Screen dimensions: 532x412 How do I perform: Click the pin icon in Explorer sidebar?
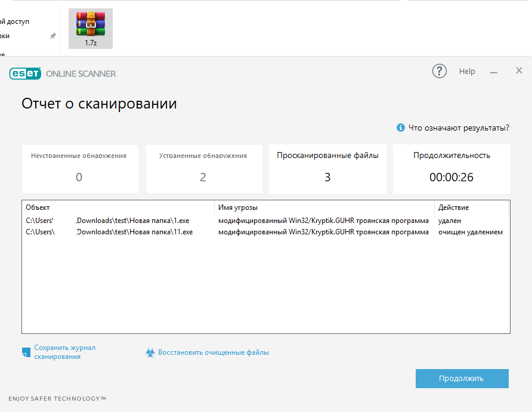coord(53,36)
